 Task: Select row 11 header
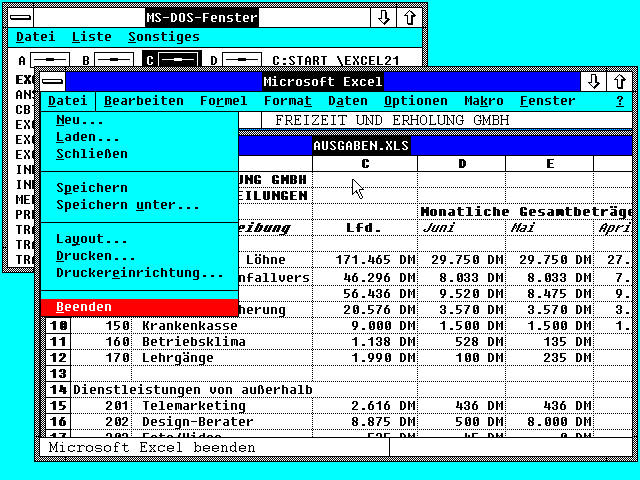click(x=58, y=342)
